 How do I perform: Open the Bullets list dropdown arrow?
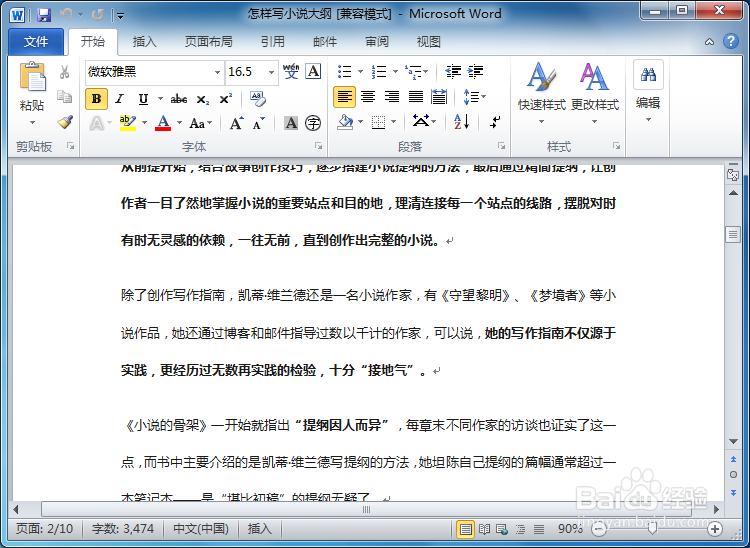point(360,72)
